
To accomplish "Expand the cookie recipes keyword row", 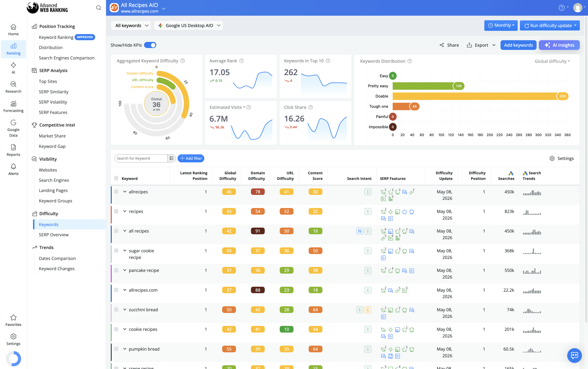I will 125,329.
